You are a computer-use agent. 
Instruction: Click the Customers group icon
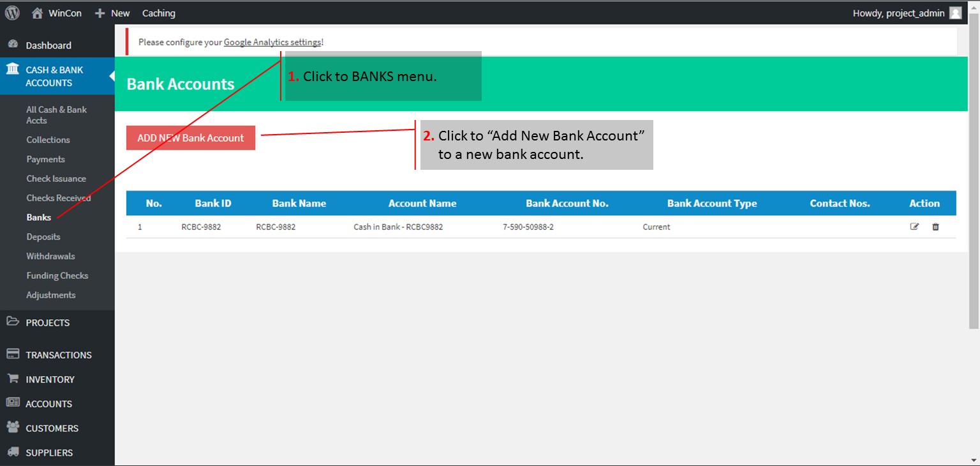13,427
